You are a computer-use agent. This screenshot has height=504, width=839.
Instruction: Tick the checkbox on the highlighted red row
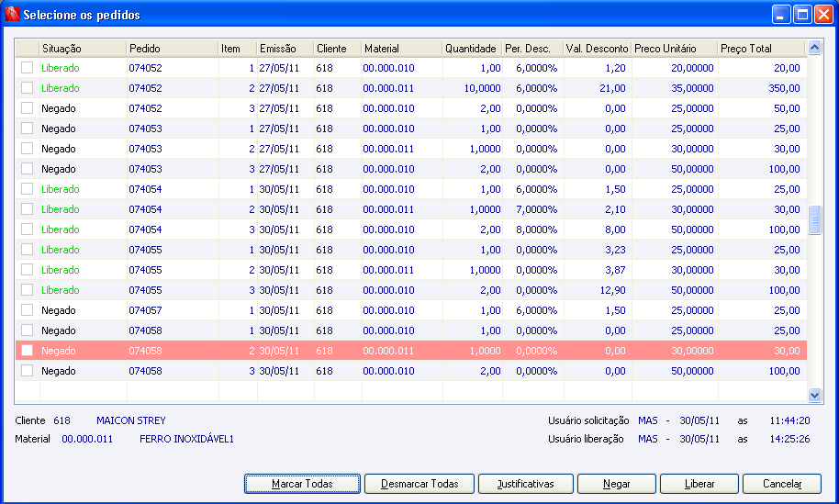[27, 351]
